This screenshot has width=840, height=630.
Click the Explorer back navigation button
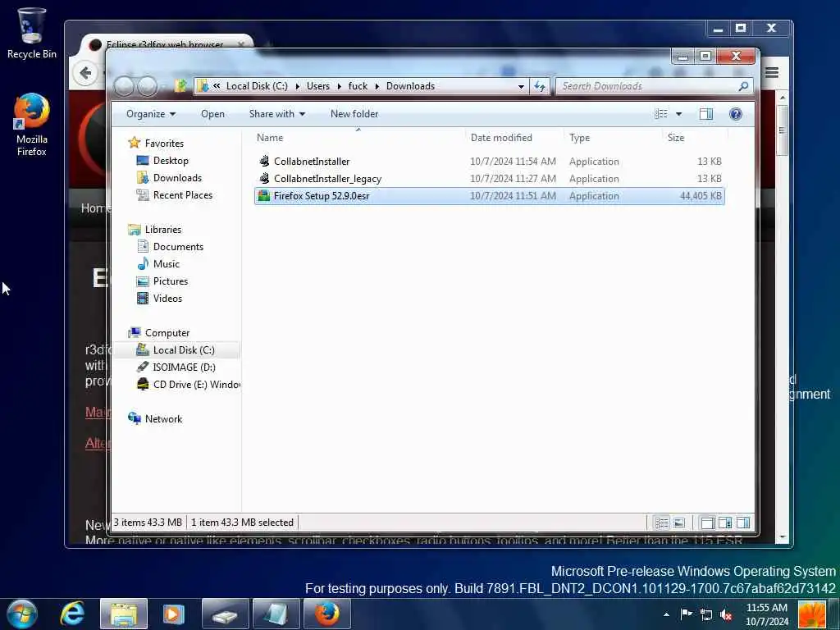[x=125, y=86]
